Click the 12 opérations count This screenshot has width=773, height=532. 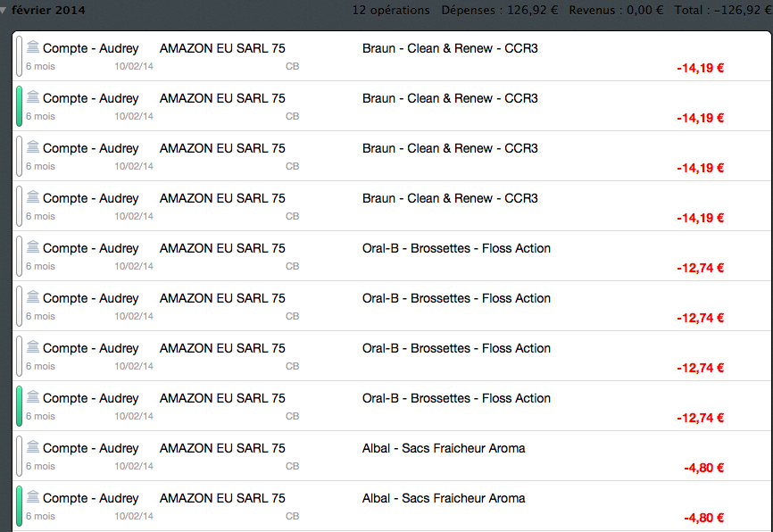(x=390, y=10)
